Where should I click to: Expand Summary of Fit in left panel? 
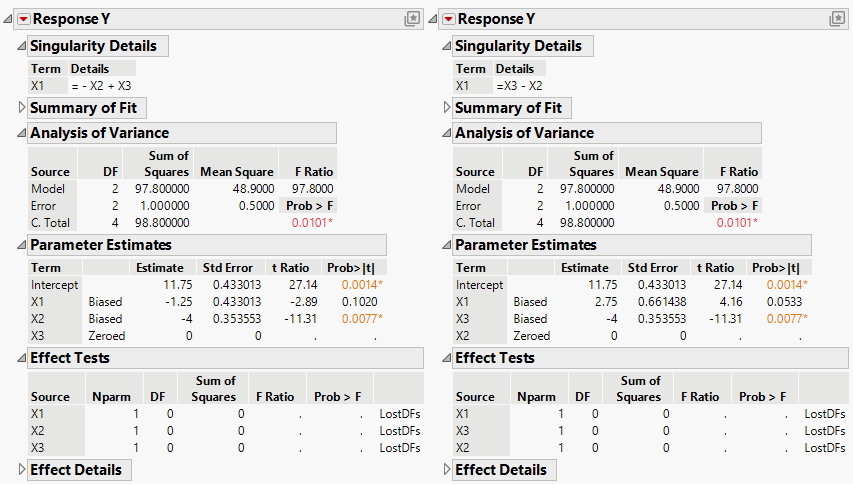click(22, 108)
